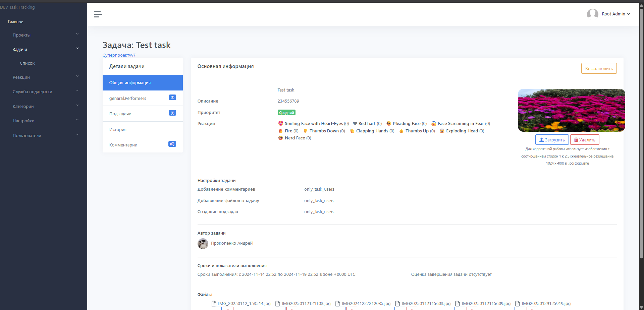Click the Оценка завершения задачи отсутствует text
644x310 pixels.
coord(451,274)
